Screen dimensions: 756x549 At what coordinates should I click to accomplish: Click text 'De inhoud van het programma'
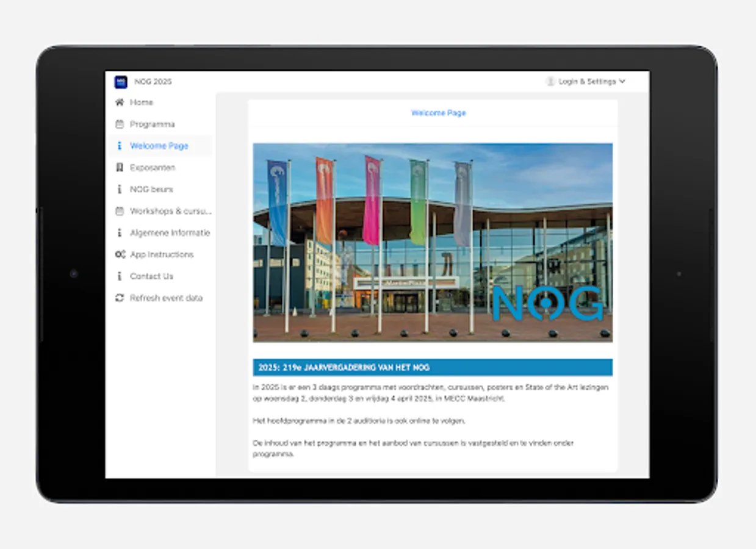[413, 448]
